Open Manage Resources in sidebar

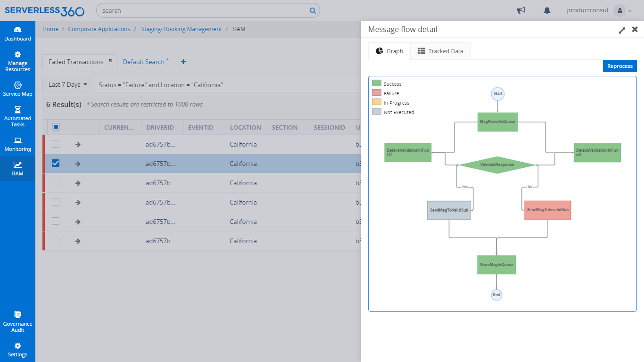pyautogui.click(x=17, y=61)
